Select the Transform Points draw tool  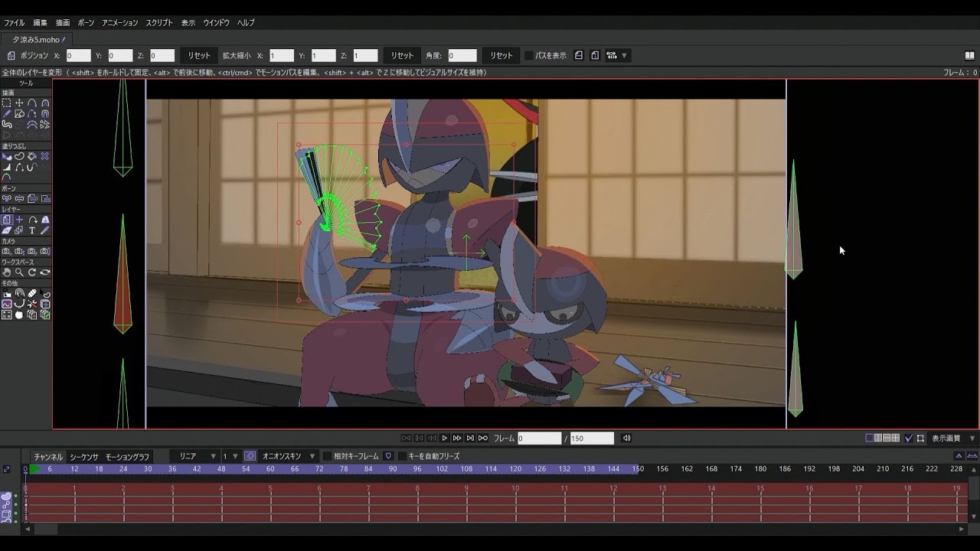pos(19,103)
